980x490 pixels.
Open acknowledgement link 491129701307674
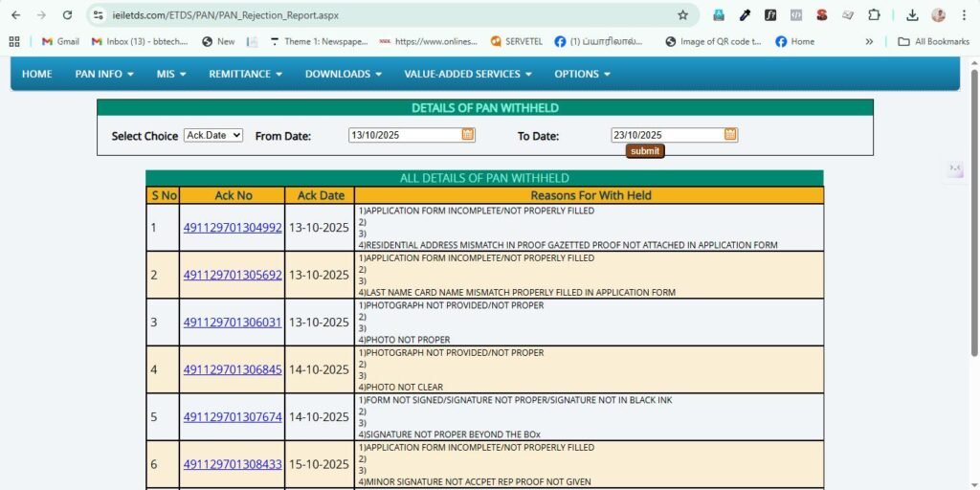(x=233, y=417)
